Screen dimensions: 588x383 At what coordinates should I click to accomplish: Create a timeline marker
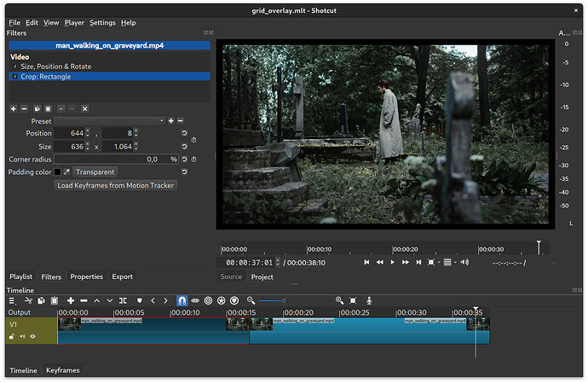pyautogui.click(x=140, y=301)
